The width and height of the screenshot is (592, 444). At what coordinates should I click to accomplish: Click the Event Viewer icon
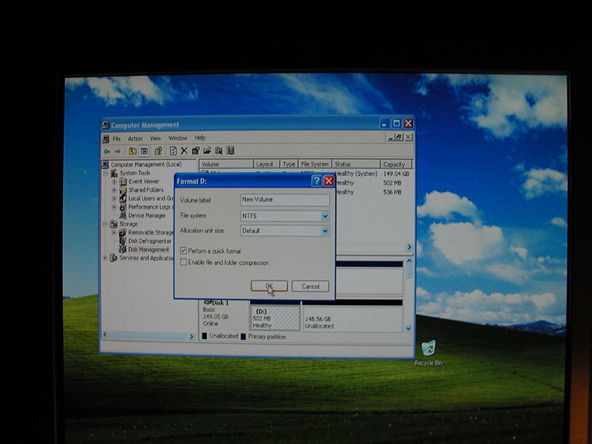(123, 182)
